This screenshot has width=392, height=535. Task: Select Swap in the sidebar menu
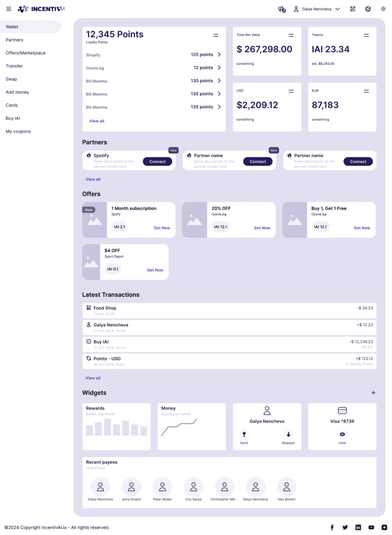11,79
